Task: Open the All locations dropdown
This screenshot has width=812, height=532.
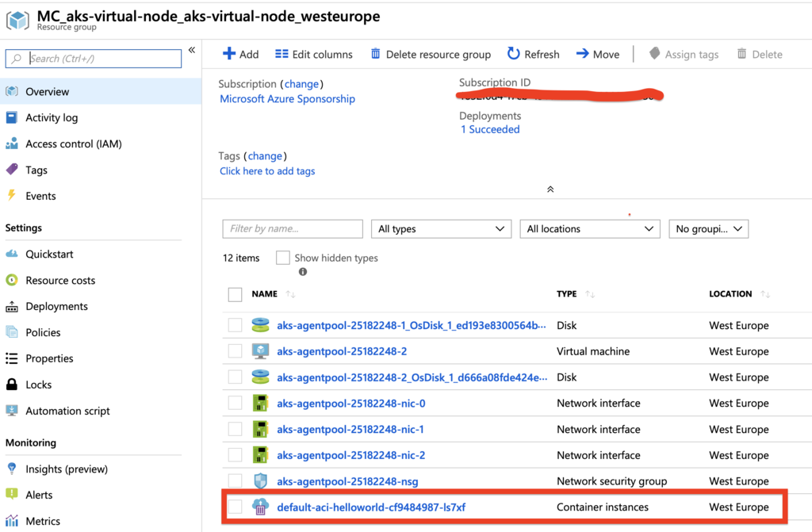Action: click(x=590, y=229)
